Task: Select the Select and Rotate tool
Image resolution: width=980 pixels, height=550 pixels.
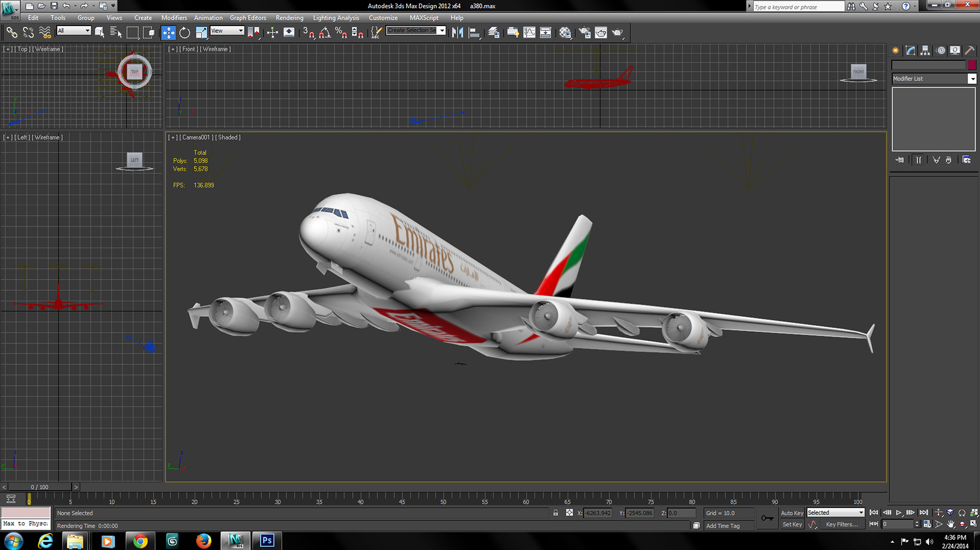Action: (x=185, y=33)
